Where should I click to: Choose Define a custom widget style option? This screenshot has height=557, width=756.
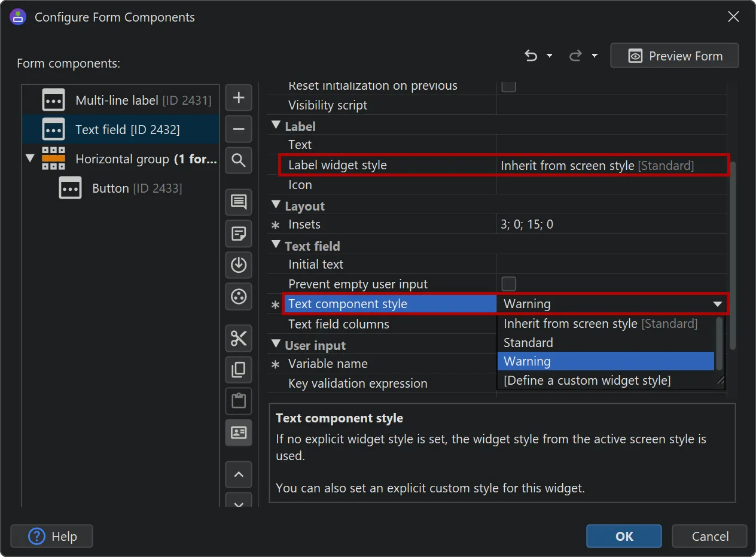587,381
